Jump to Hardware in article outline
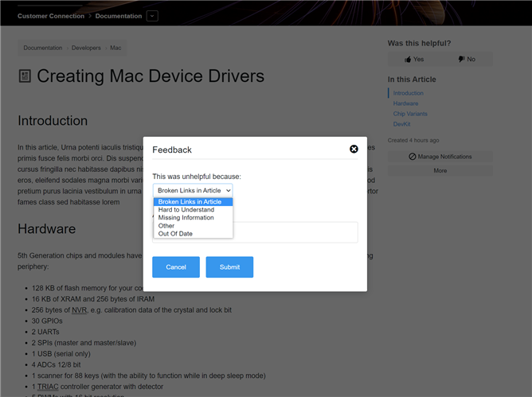Image resolution: width=532 pixels, height=397 pixels. click(405, 103)
